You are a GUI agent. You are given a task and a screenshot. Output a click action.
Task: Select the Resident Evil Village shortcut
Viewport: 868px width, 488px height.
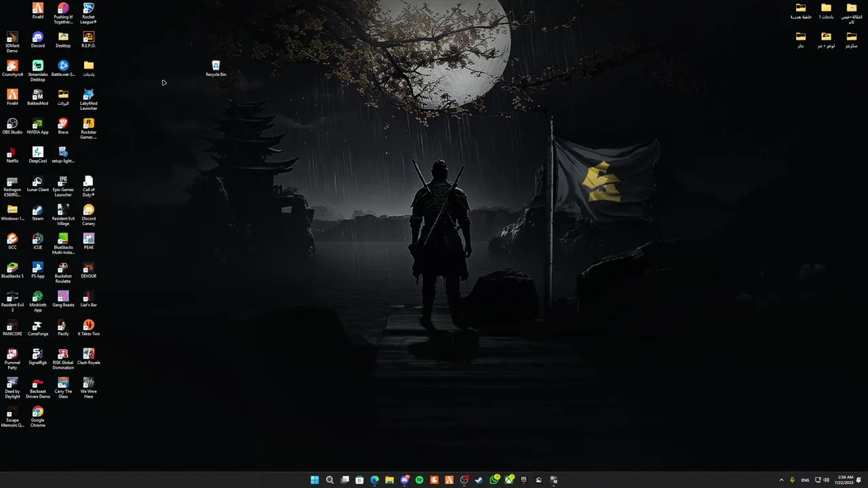coord(63,215)
